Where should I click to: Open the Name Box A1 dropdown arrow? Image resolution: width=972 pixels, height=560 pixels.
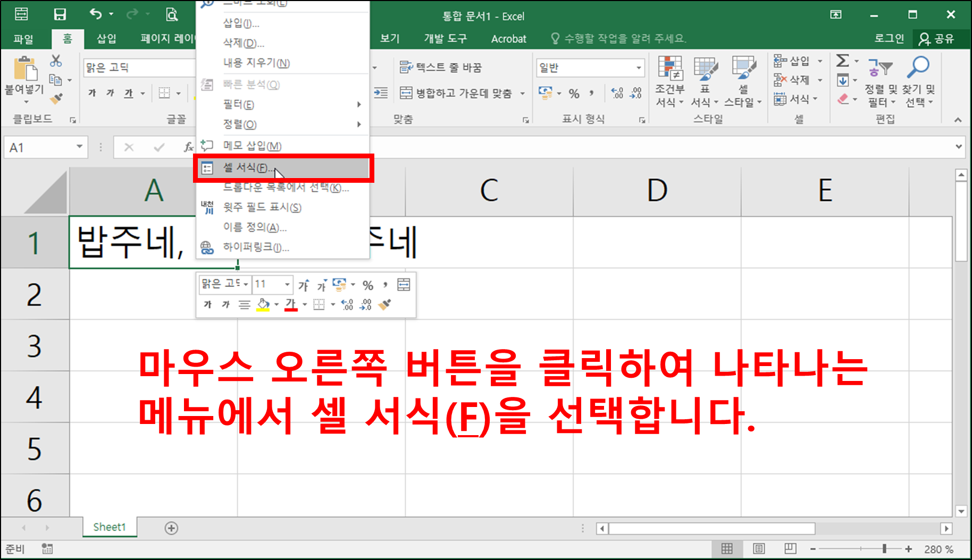pyautogui.click(x=79, y=147)
